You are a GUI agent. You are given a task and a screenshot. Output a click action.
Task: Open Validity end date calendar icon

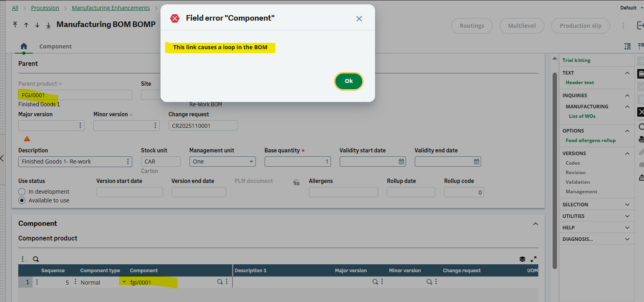[x=476, y=162]
